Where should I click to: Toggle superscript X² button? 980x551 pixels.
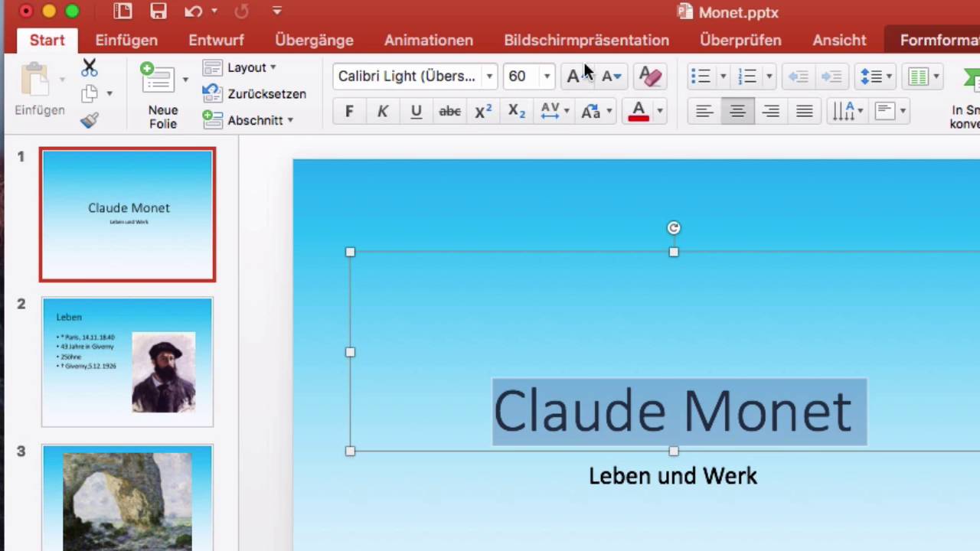pyautogui.click(x=483, y=112)
